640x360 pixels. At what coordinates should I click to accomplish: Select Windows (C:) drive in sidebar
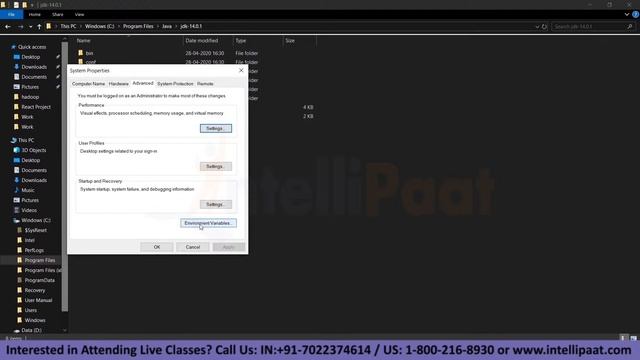tap(36, 220)
